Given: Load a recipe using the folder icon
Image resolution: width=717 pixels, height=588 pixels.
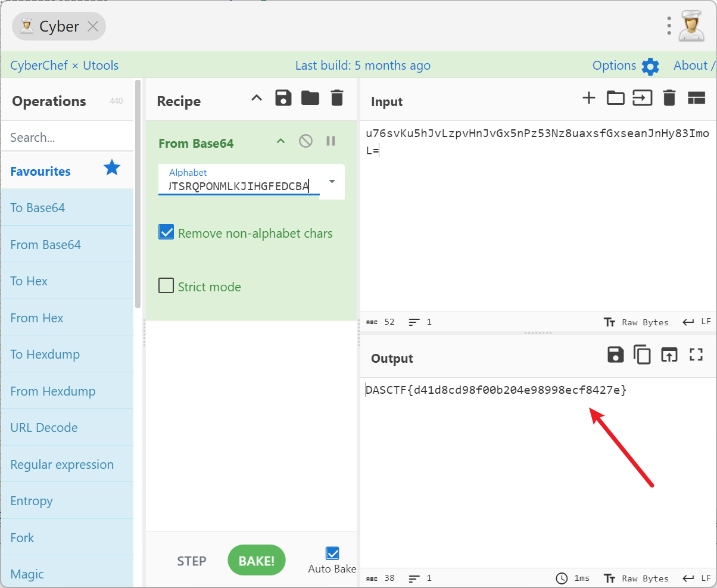Looking at the screenshot, I should tap(310, 98).
